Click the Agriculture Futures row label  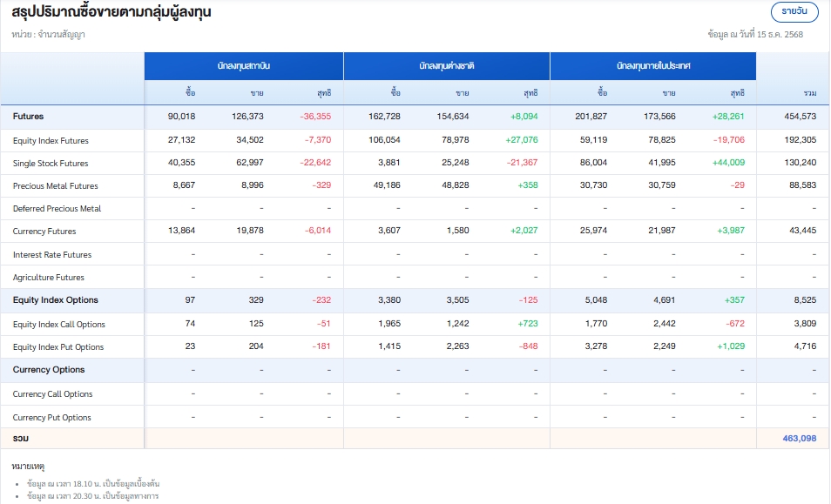49,278
